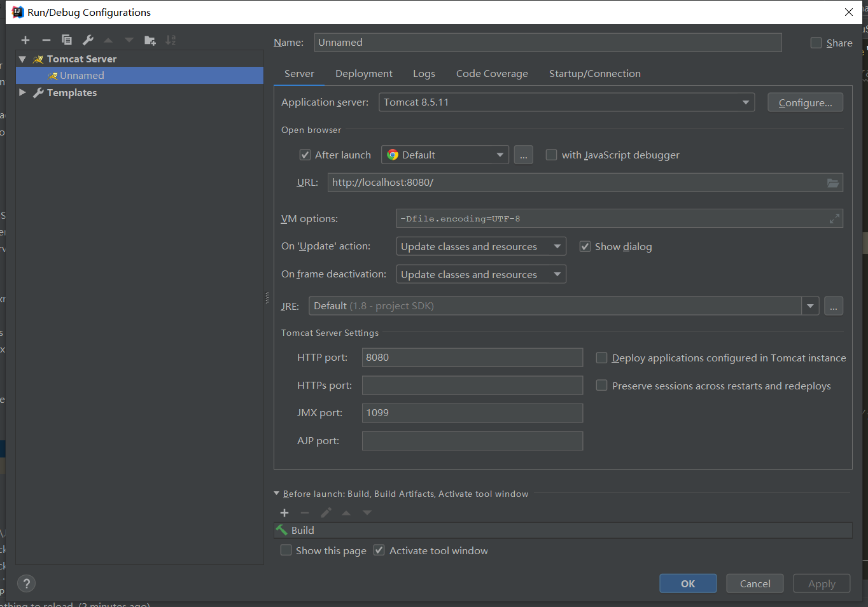Switch to the Startup/Connection tab

click(x=595, y=74)
